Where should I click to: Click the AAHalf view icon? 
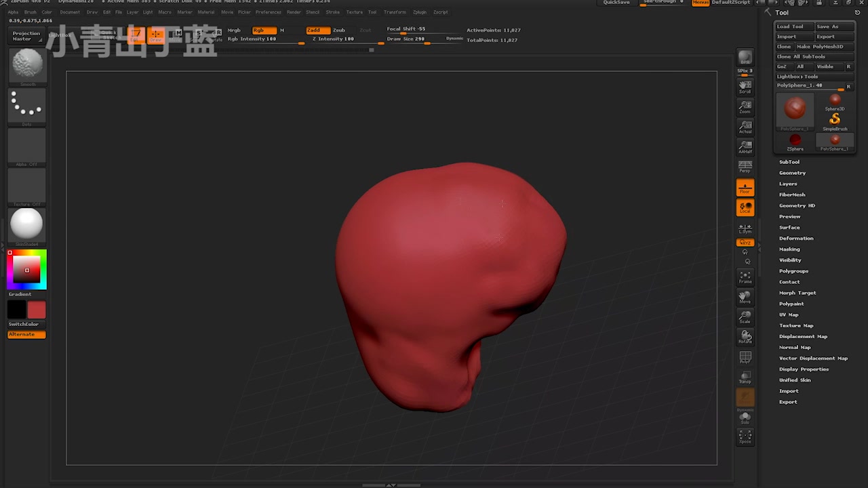point(745,147)
